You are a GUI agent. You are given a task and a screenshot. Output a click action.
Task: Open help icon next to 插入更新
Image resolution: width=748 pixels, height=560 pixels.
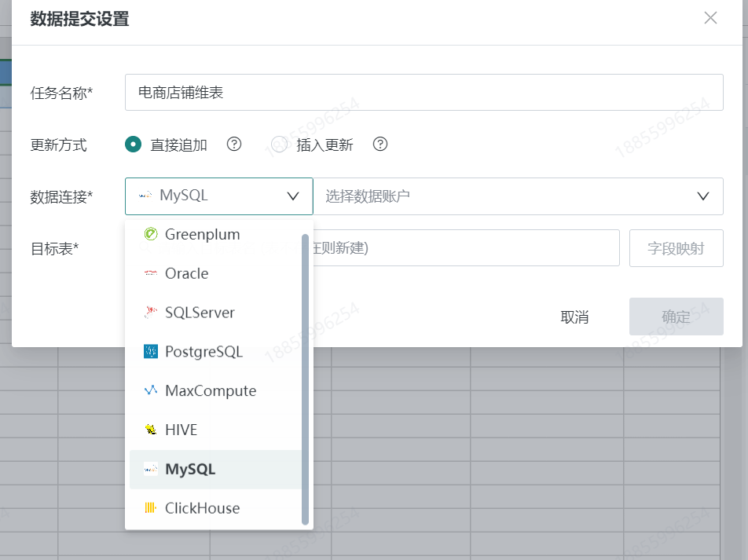click(380, 144)
